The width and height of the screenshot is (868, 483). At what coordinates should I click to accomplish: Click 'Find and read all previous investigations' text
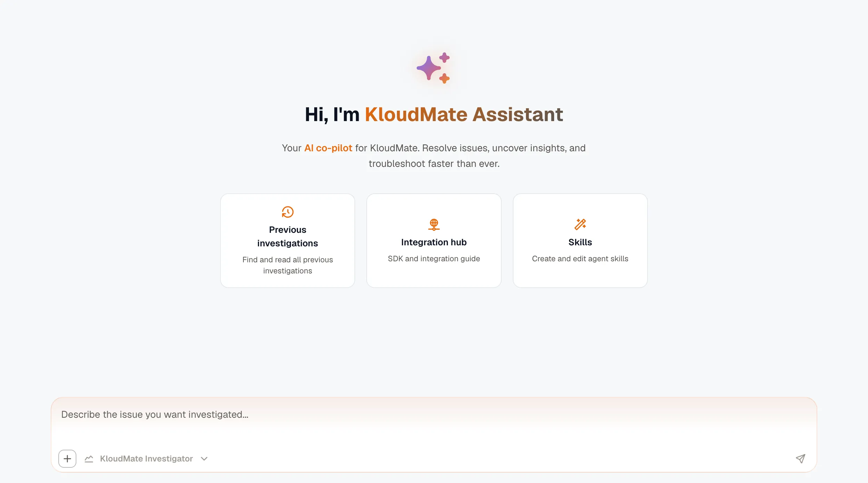(287, 265)
